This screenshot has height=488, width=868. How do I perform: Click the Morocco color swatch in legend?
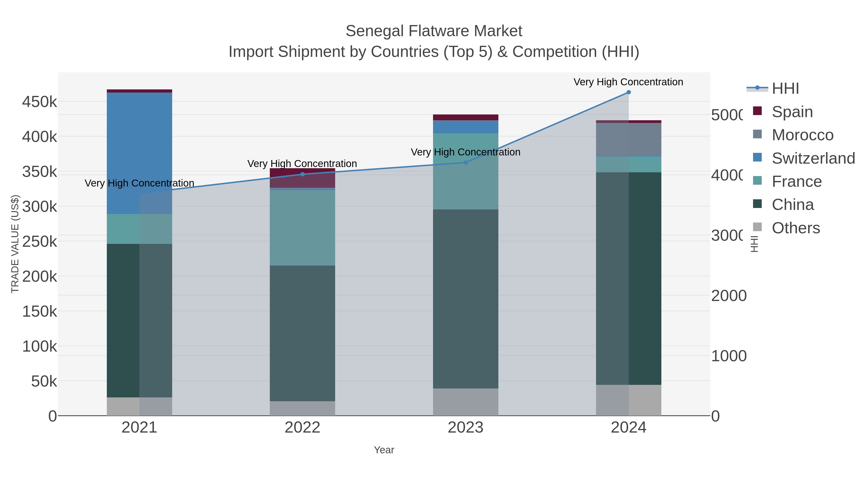click(757, 134)
